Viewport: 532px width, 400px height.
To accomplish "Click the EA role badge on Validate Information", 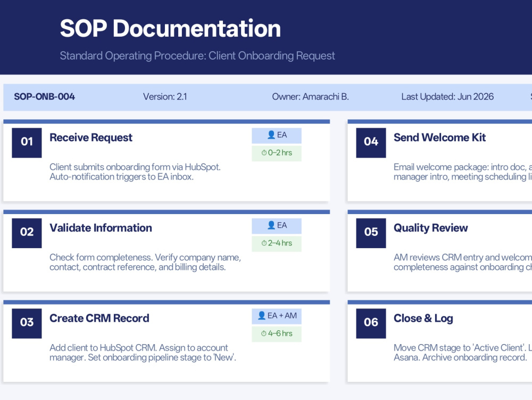I will coord(277,226).
